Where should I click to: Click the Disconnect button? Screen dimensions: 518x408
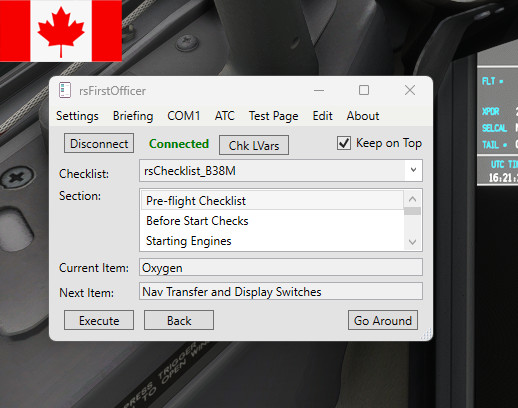(99, 143)
